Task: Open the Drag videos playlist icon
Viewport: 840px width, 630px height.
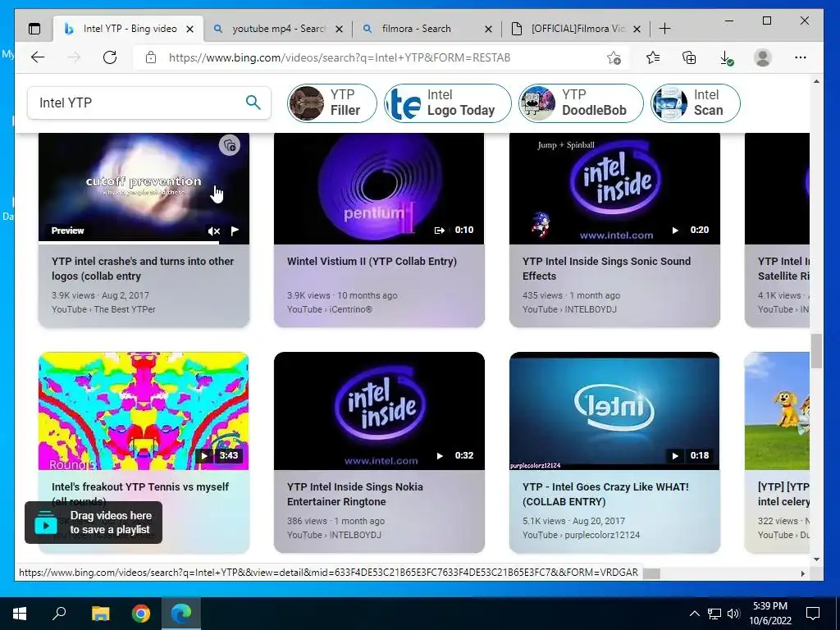Action: pyautogui.click(x=46, y=523)
